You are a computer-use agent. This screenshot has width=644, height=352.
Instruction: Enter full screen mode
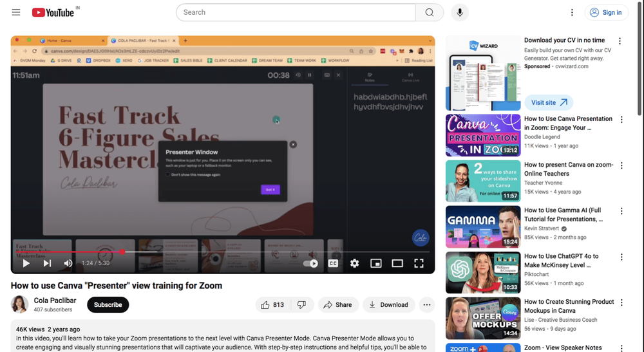419,263
